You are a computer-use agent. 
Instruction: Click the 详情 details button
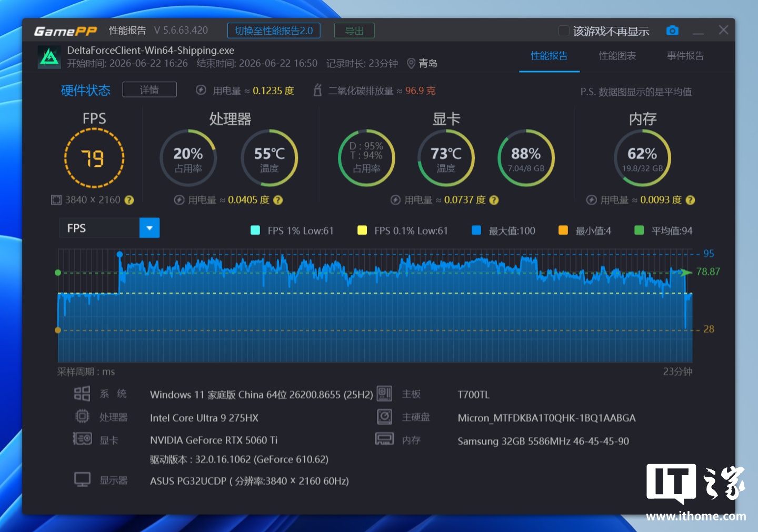coord(149,89)
